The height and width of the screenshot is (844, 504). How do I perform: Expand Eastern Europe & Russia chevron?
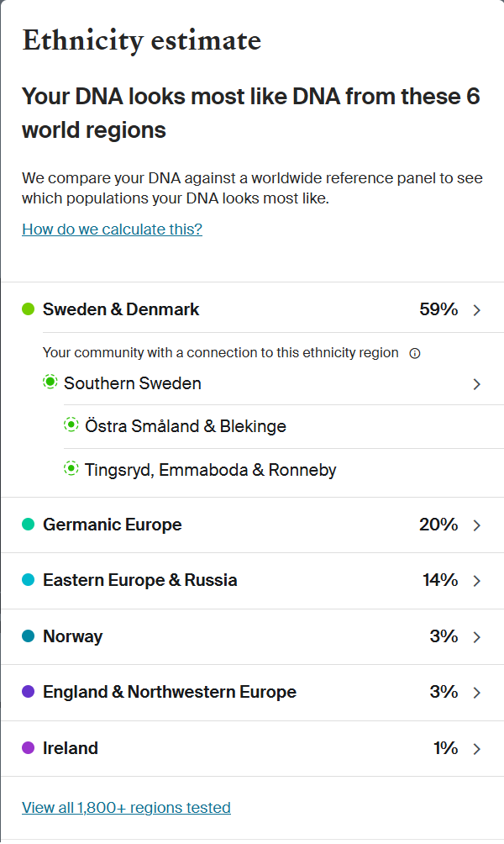pyautogui.click(x=476, y=581)
